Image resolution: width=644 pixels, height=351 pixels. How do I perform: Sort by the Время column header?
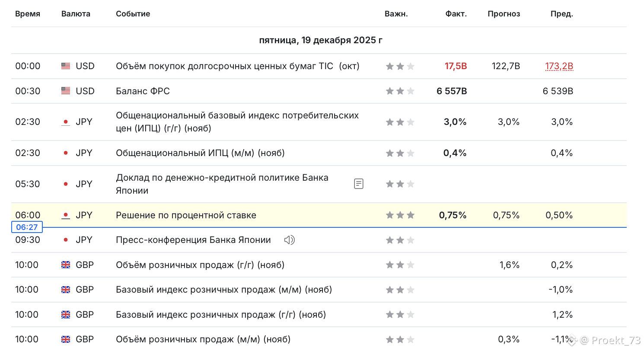(28, 14)
